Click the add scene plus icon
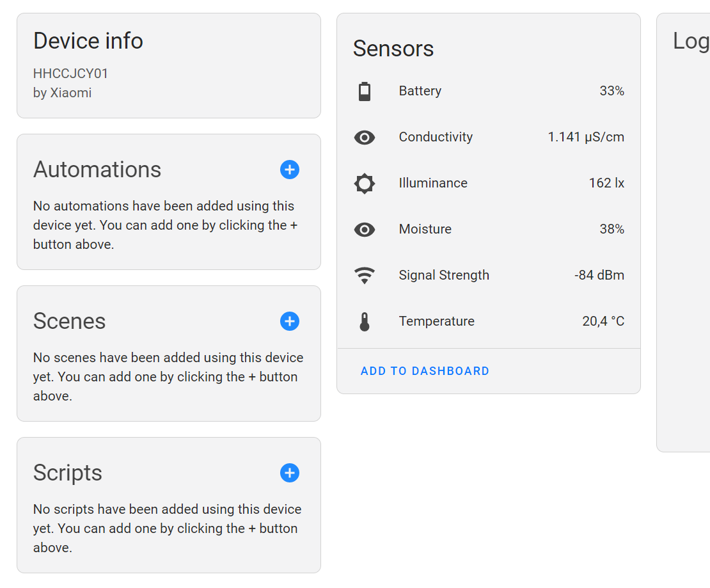710x588 pixels. pos(289,321)
